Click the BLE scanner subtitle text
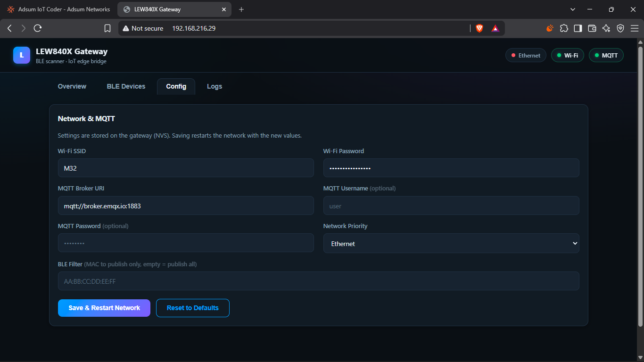Viewport: 644px width, 362px height. [x=71, y=61]
